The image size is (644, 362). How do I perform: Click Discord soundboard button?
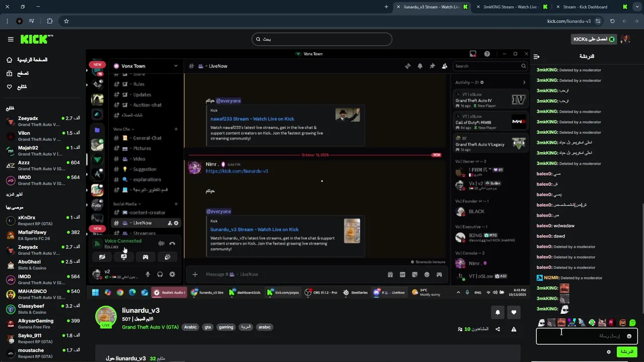(168, 257)
